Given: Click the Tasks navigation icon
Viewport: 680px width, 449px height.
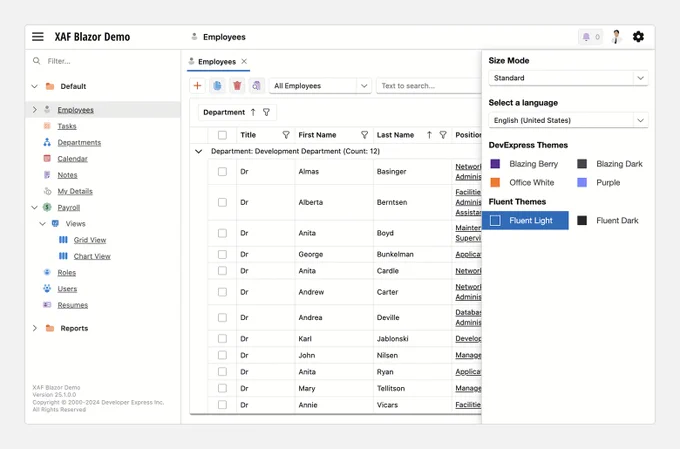Looking at the screenshot, I should pos(47,126).
